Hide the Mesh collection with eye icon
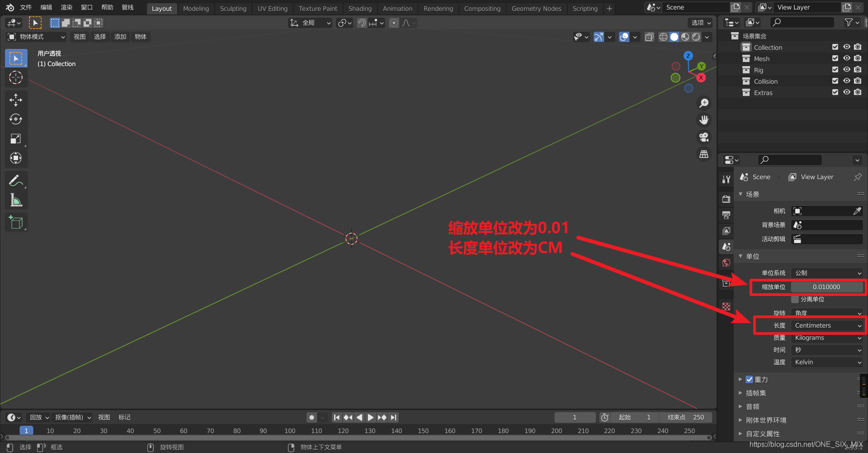This screenshot has width=868, height=453. [x=846, y=58]
